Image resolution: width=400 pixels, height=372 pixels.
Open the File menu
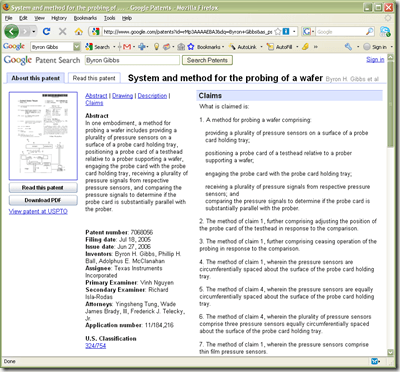tap(9, 18)
